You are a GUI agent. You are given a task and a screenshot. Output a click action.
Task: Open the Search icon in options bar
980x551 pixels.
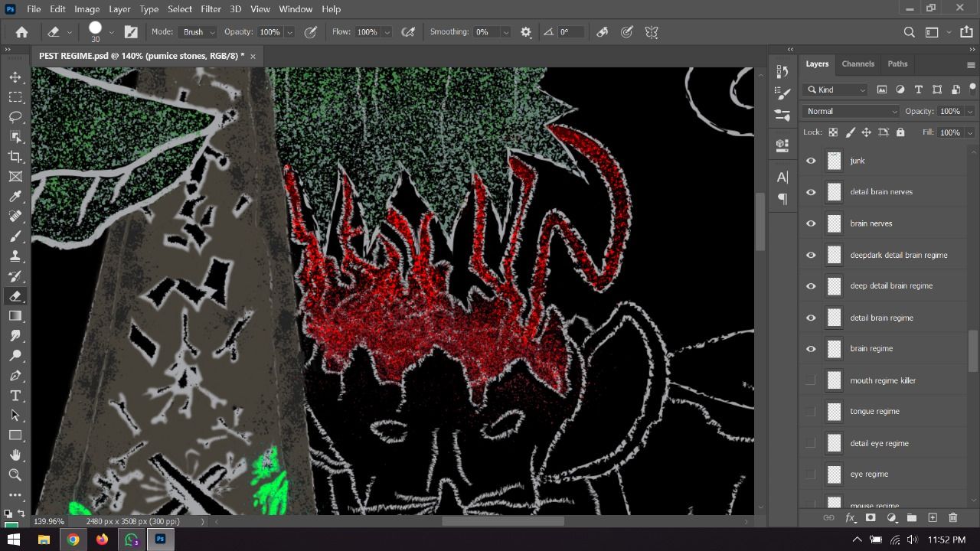910,32
